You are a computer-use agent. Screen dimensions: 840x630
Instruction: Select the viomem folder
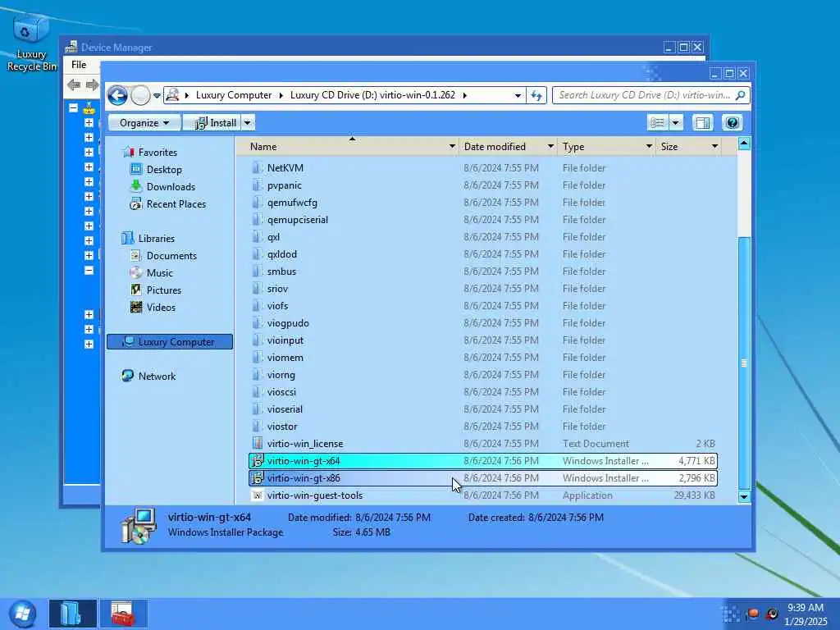285,358
